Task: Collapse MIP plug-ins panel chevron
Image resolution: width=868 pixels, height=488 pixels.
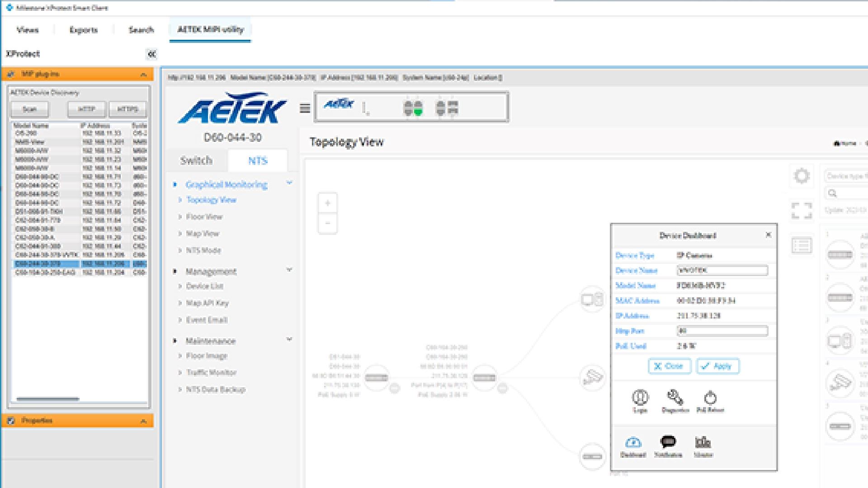Action: point(143,75)
